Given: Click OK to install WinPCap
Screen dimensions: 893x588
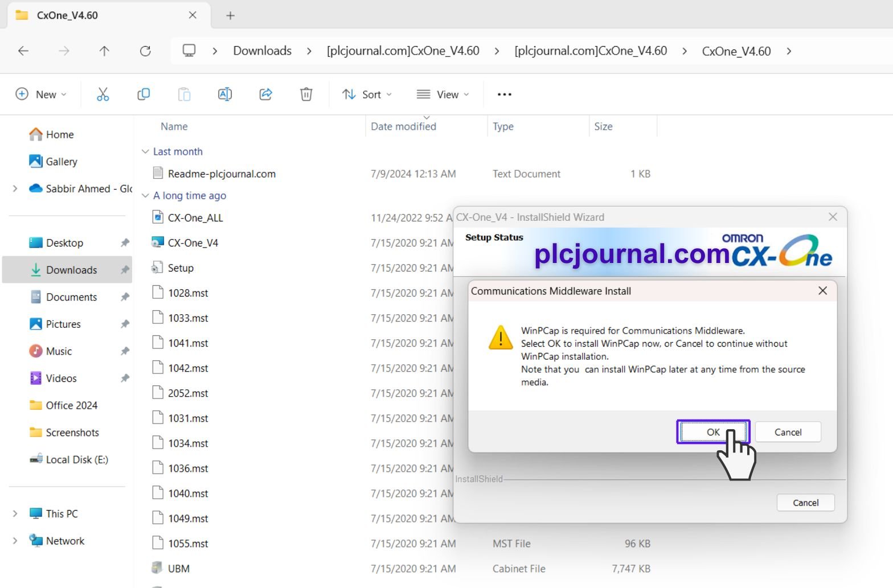Looking at the screenshot, I should (x=713, y=432).
